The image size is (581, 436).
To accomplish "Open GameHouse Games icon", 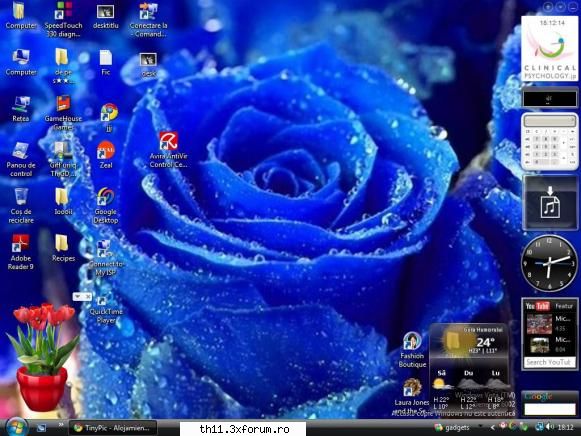I will [x=63, y=113].
